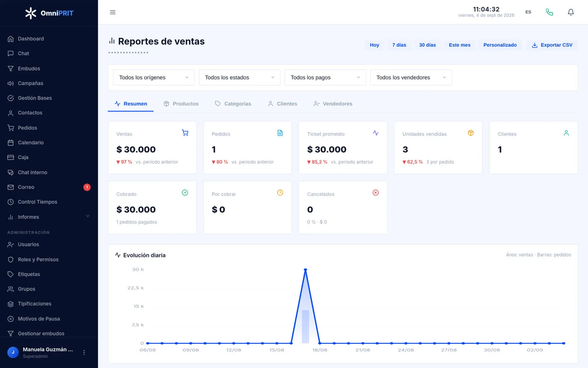Viewport: 588px width, 368px height.
Task: Click the Cobrado check-circle icon
Action: click(x=185, y=192)
